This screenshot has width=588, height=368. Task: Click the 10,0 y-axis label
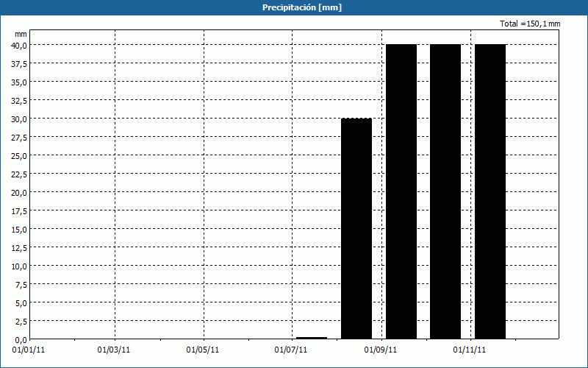[19, 266]
